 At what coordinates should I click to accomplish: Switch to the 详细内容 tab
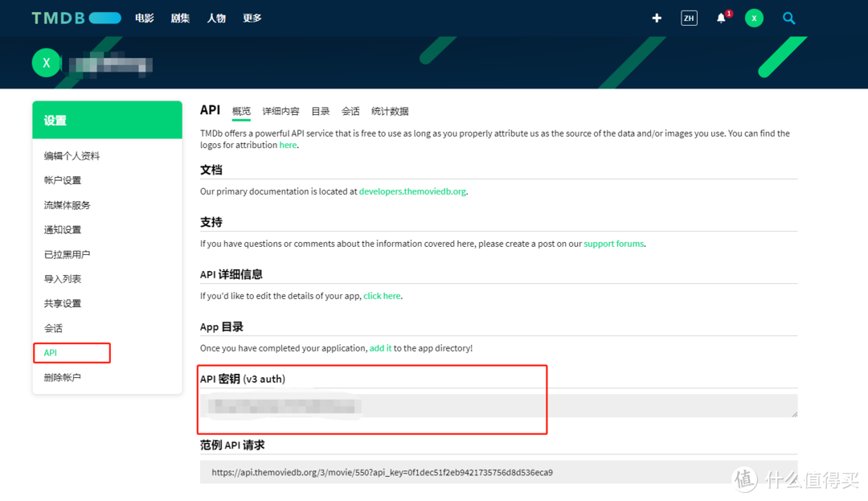coord(280,111)
